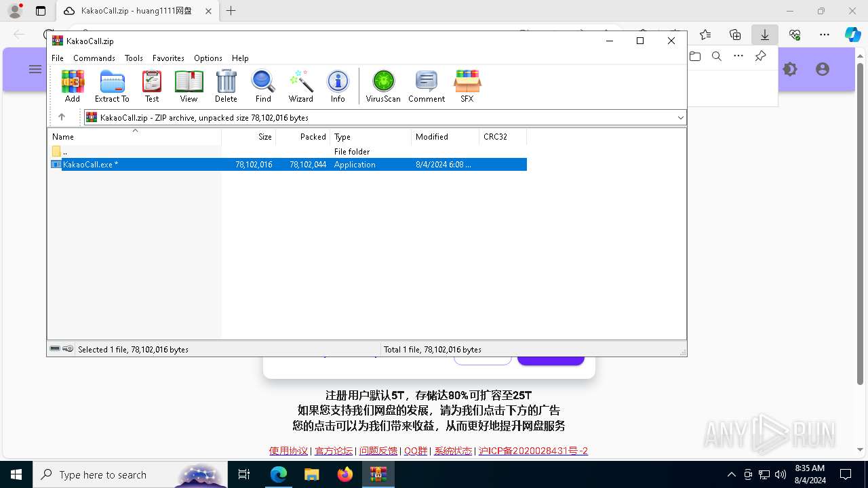Open the 沪ICP备2020028431号-2 link
This screenshot has height=488, width=868.
click(533, 451)
